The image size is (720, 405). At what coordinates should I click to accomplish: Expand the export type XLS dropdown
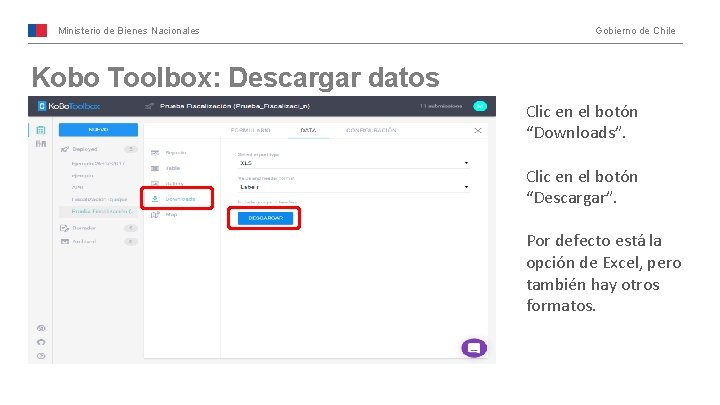[354, 163]
